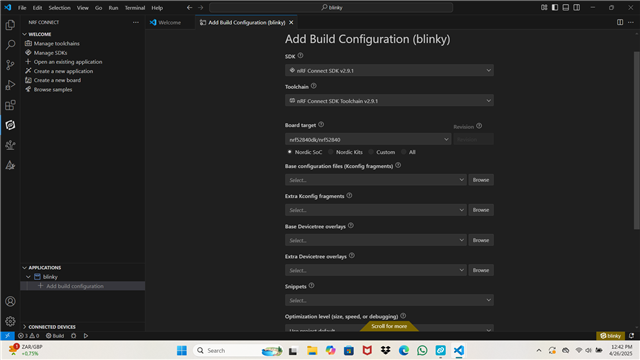Open the nRF Connect sidebar icon
Viewport: 640px width, 360px height.
(10, 125)
